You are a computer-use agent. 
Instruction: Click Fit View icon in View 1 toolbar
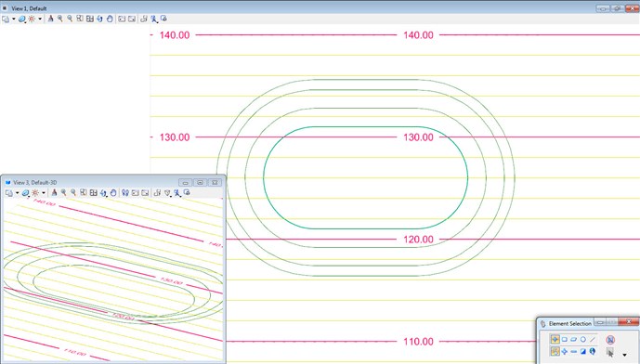tap(90, 19)
